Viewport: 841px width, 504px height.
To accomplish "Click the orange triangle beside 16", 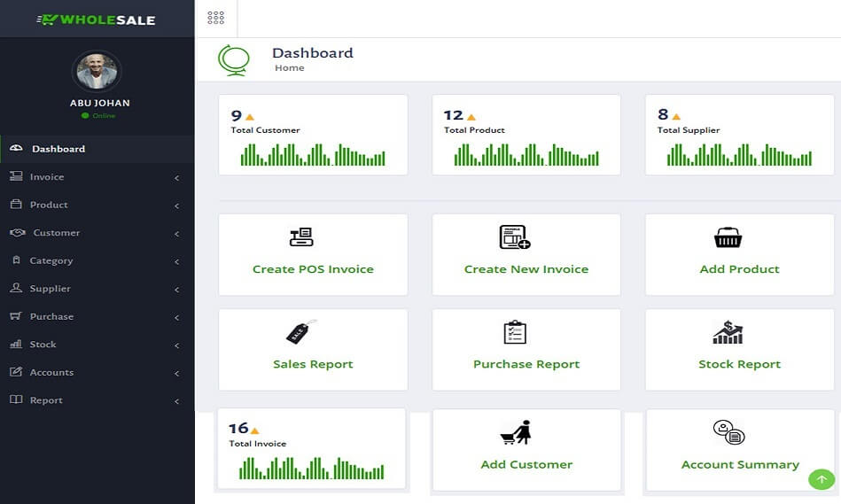I will coord(254,430).
